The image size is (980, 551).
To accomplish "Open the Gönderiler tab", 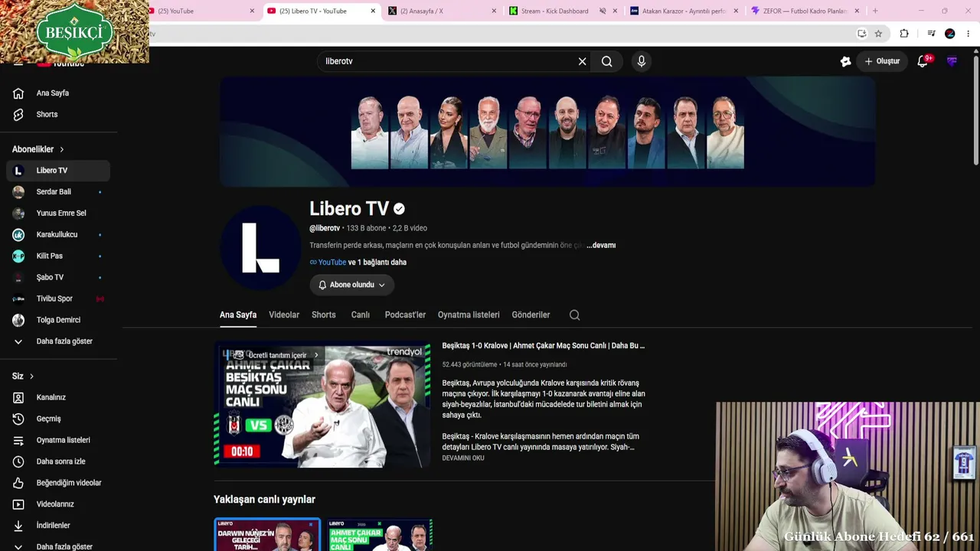I will click(531, 315).
